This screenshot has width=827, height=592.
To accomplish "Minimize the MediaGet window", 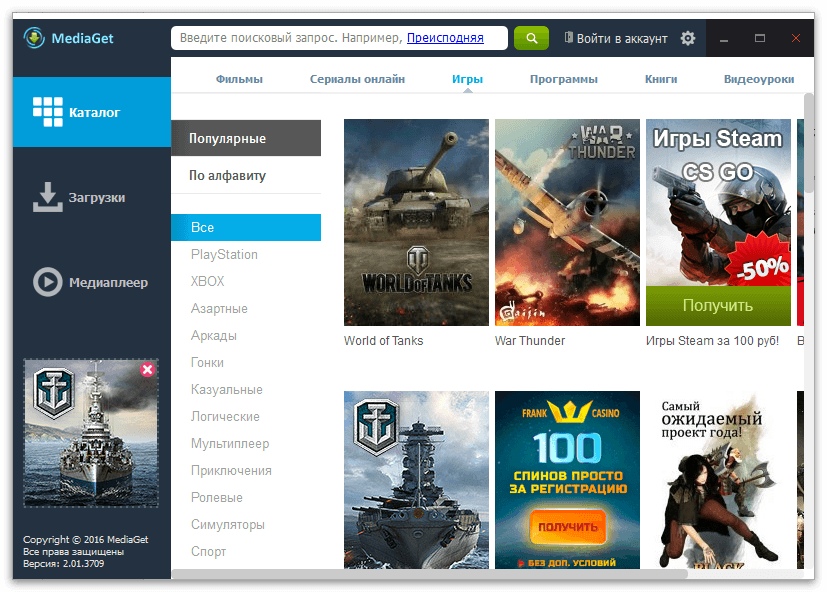I will coord(724,39).
